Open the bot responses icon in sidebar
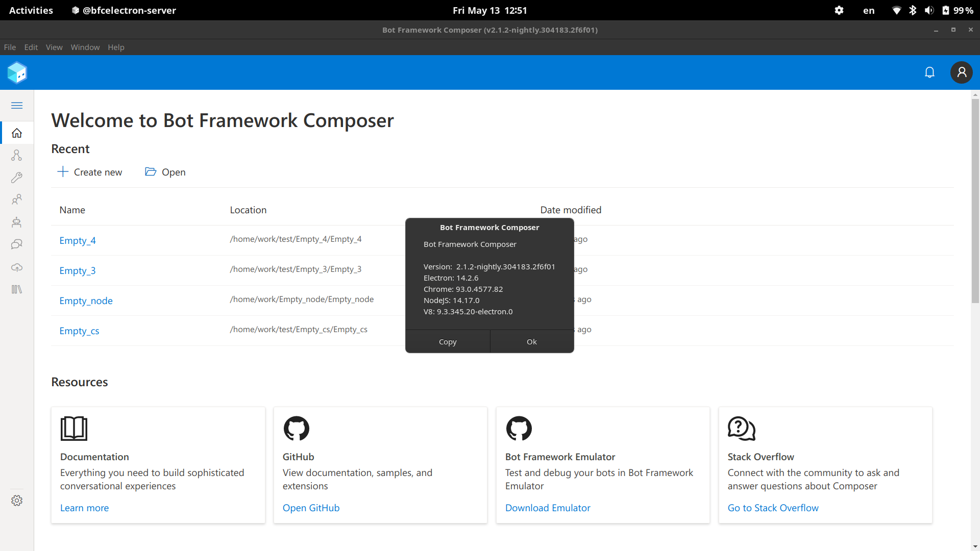 17,222
